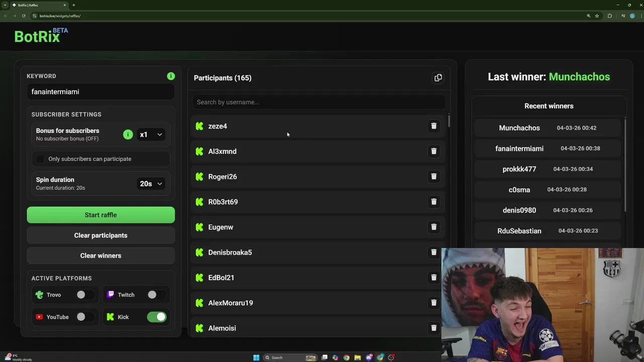Select recent winner denis0980 row
Screen dimensions: 644x362
[548, 210]
